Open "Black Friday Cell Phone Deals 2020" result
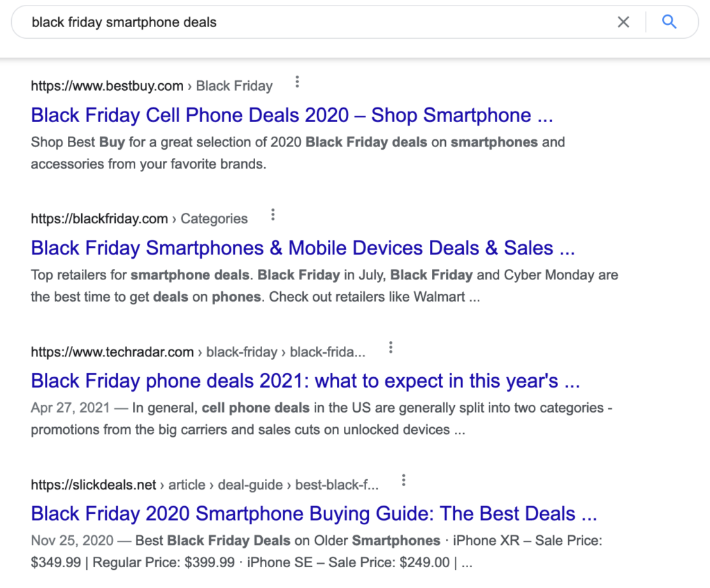The width and height of the screenshot is (710, 588). tap(291, 115)
